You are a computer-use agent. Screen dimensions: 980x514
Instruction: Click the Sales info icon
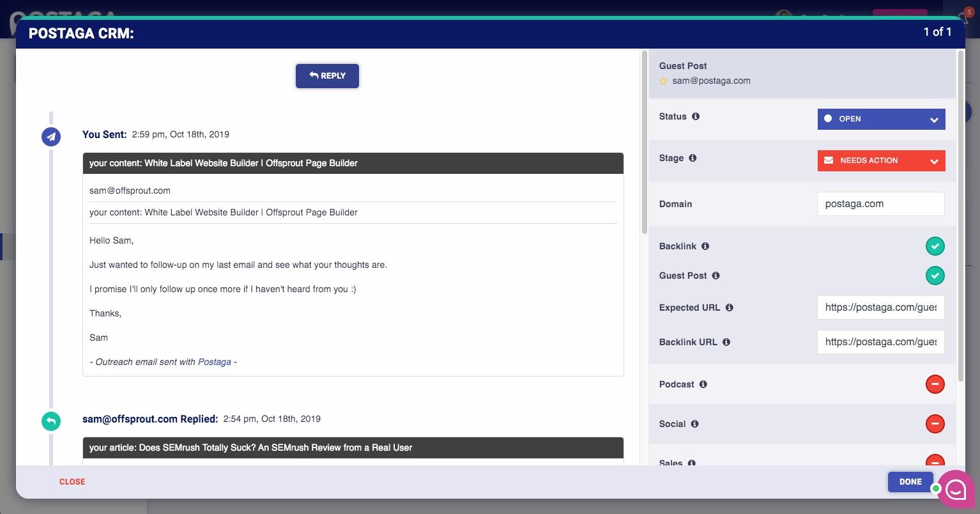pyautogui.click(x=691, y=462)
